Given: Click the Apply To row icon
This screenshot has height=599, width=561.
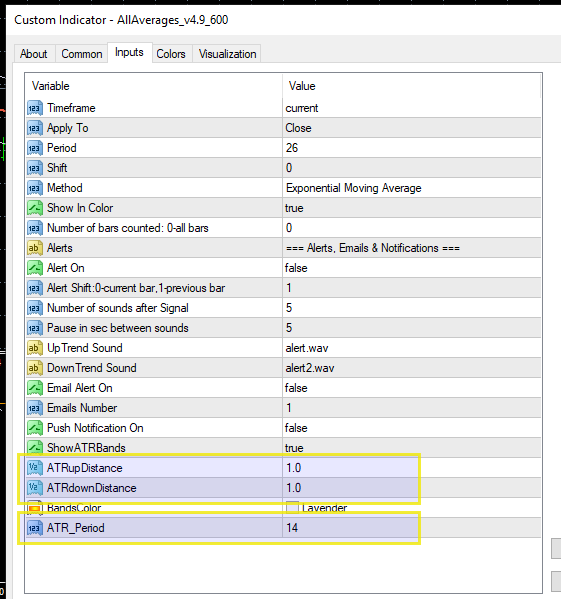Looking at the screenshot, I should coord(35,128).
